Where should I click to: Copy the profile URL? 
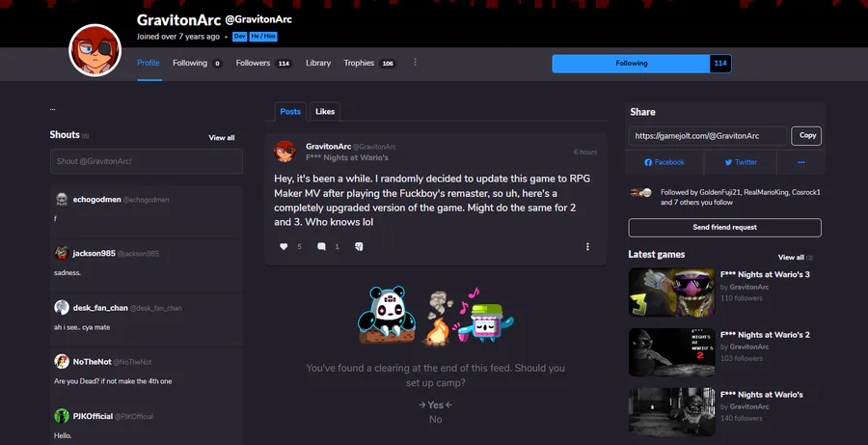point(807,136)
